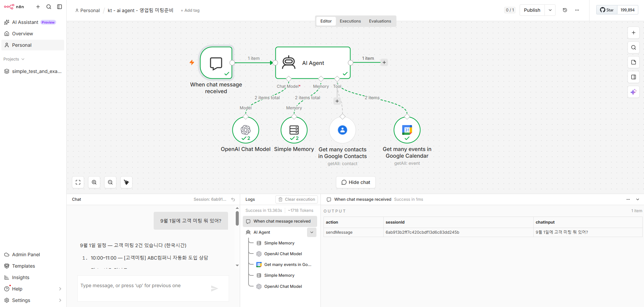Collapse AI Agent log entry

(312, 232)
